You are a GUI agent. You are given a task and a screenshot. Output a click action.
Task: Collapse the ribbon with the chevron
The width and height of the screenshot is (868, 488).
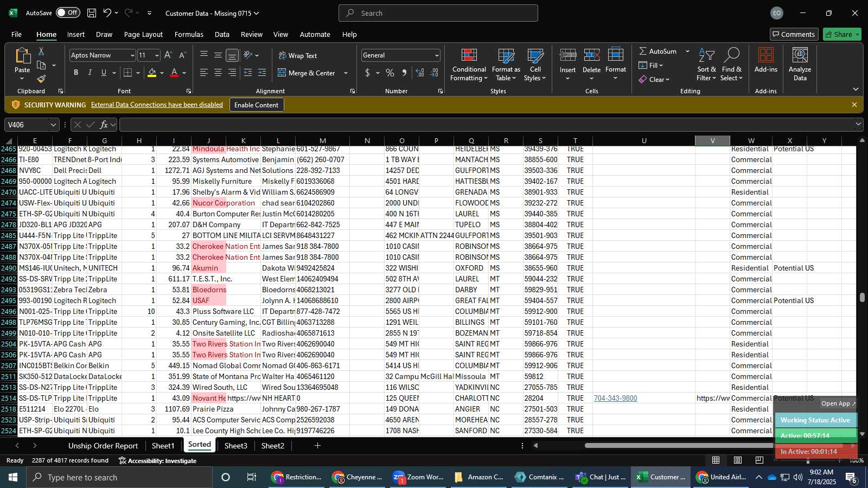856,89
